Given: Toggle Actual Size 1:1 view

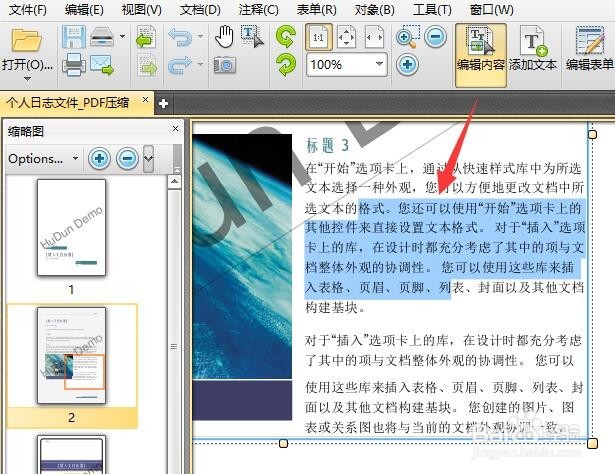Looking at the screenshot, I should 318,37.
